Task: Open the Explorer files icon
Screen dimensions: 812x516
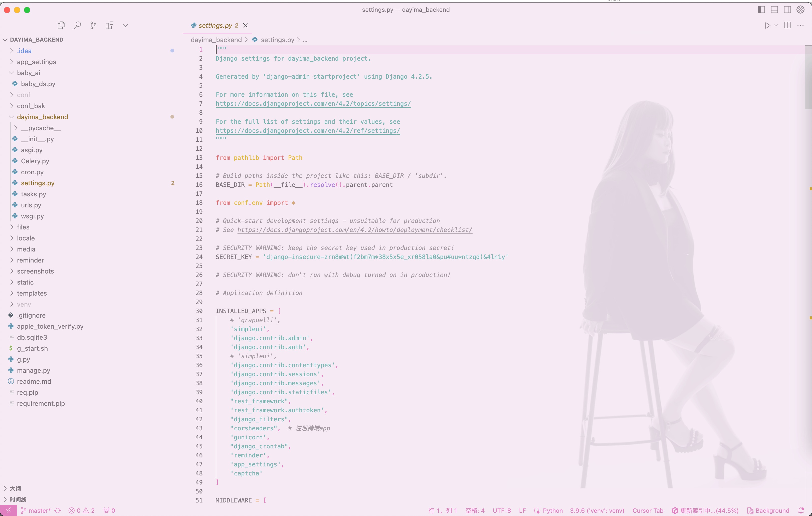Action: 61,25
